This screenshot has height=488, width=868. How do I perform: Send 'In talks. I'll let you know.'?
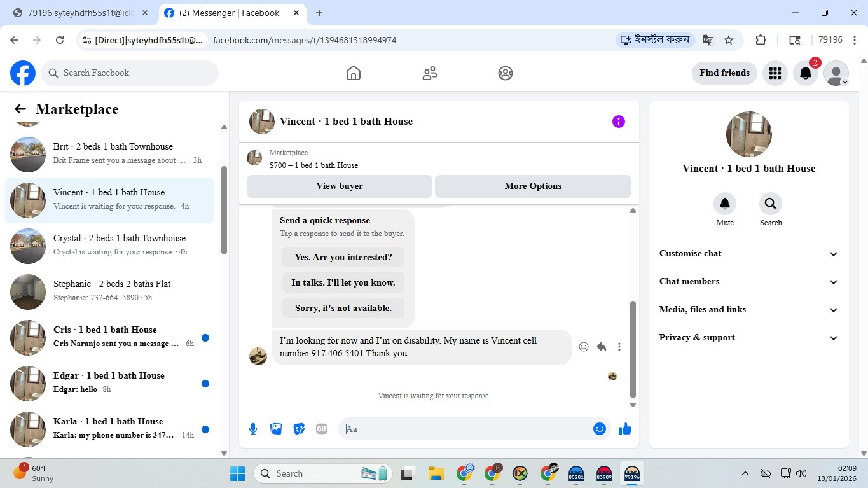[x=343, y=283]
